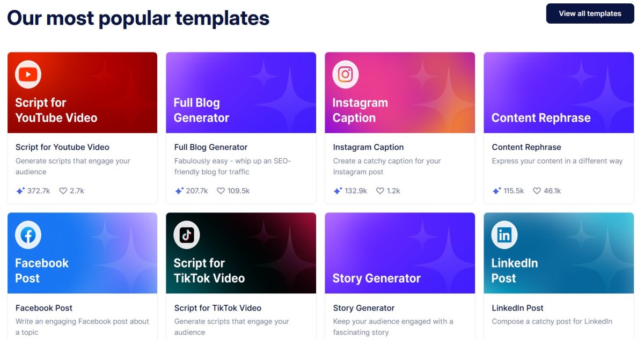Click the Facebook logo icon

(28, 235)
